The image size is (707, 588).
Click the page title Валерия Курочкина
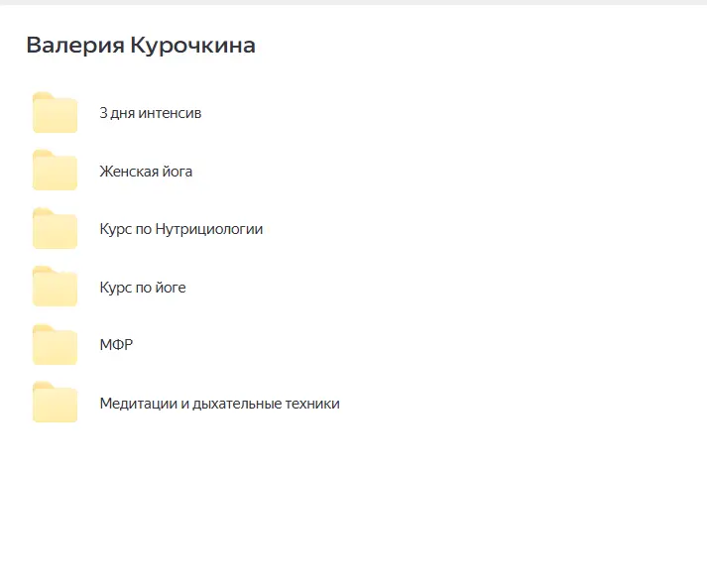click(140, 46)
